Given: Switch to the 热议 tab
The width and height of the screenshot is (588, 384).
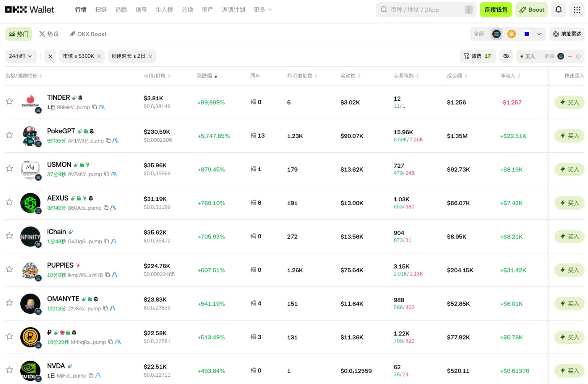Looking at the screenshot, I should point(49,34).
